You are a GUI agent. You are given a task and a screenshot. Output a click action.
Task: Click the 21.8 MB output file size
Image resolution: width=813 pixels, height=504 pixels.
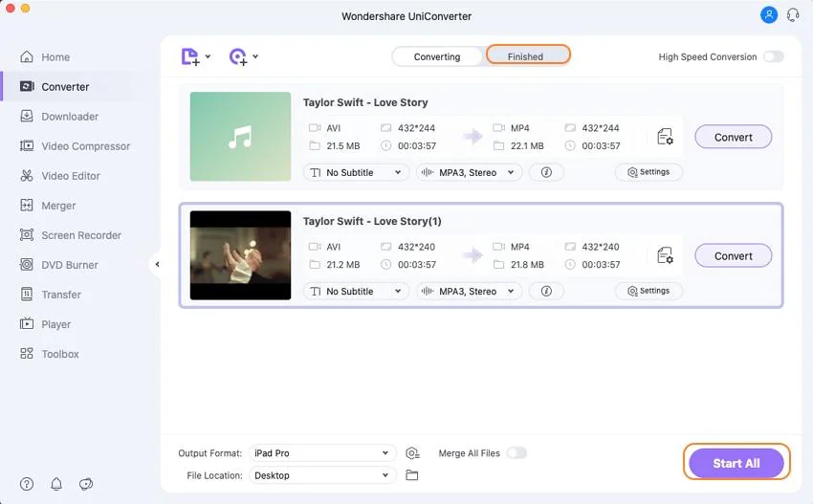pyautogui.click(x=527, y=265)
